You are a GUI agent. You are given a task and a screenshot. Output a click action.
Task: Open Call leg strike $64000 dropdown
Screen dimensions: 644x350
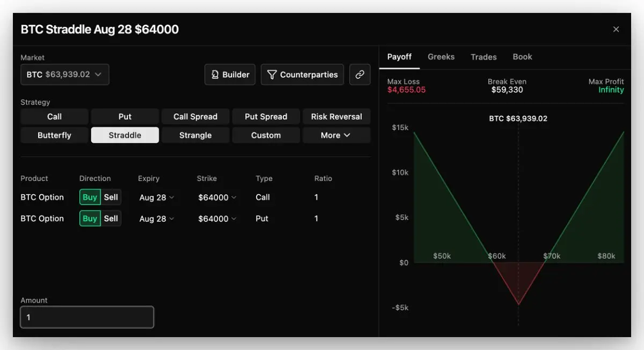click(x=217, y=198)
